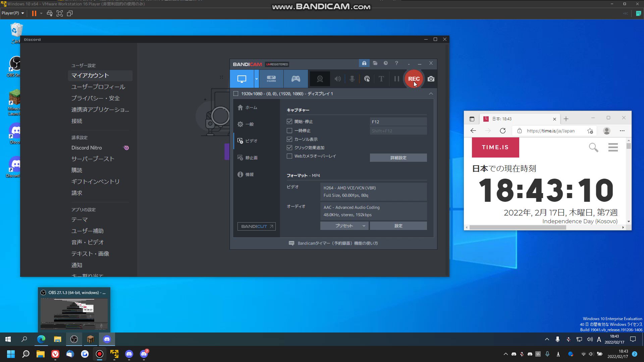Start recording with red REC button

[414, 79]
